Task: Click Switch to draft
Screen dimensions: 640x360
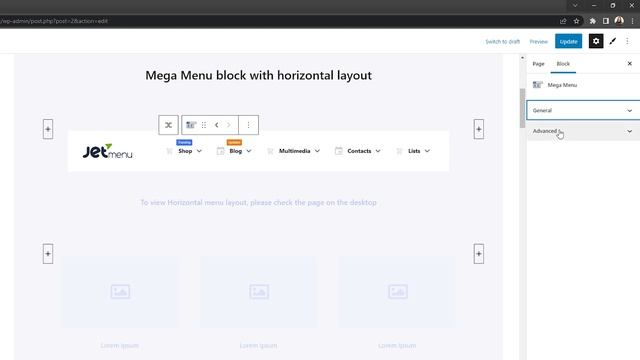Action: coord(502,42)
